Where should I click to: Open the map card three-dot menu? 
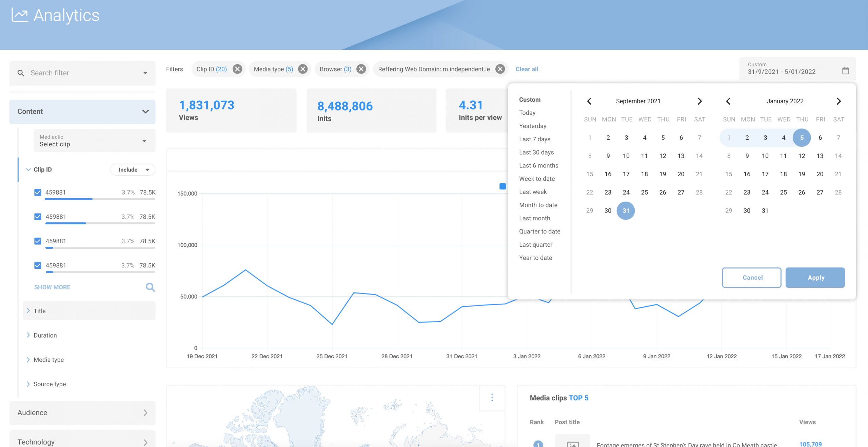click(492, 397)
